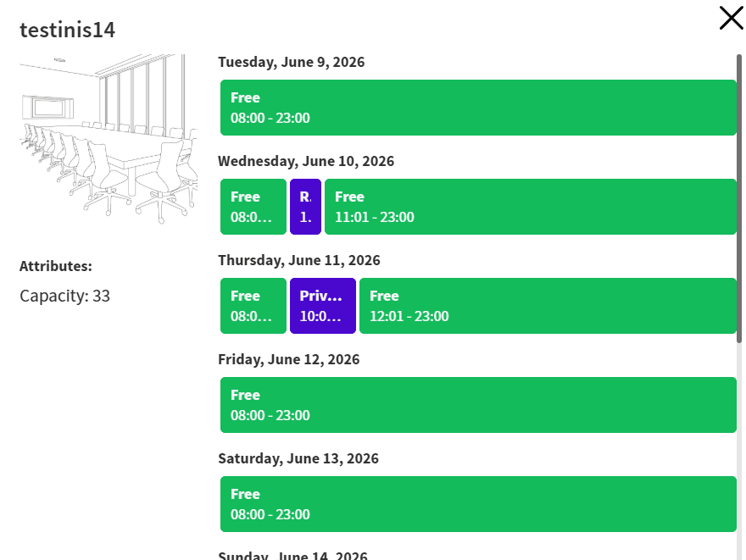The width and height of the screenshot is (746, 560).
Task: Select Thursday June 11 morning free slot
Action: click(253, 306)
